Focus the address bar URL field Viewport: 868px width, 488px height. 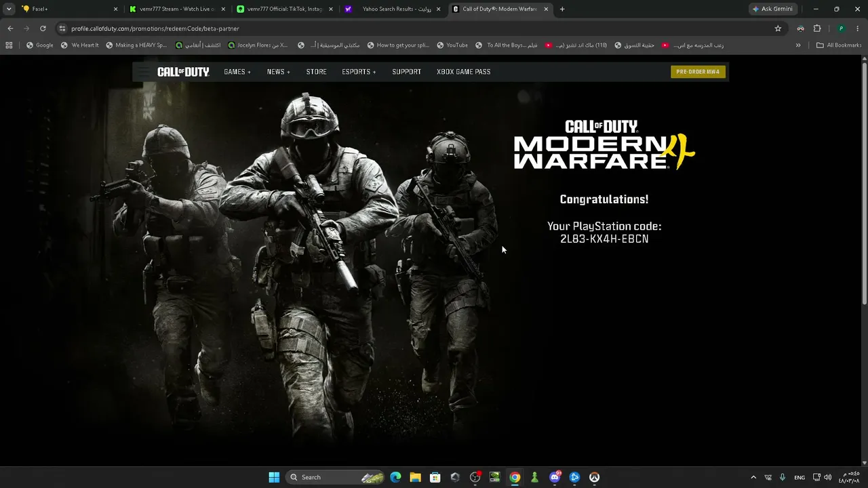point(420,28)
